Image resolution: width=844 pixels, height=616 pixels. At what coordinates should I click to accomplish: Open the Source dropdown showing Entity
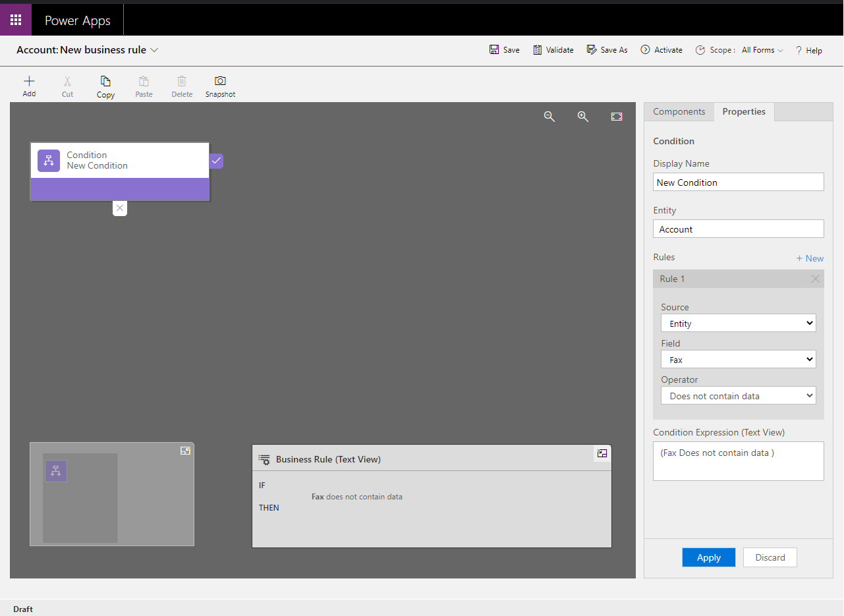(738, 323)
